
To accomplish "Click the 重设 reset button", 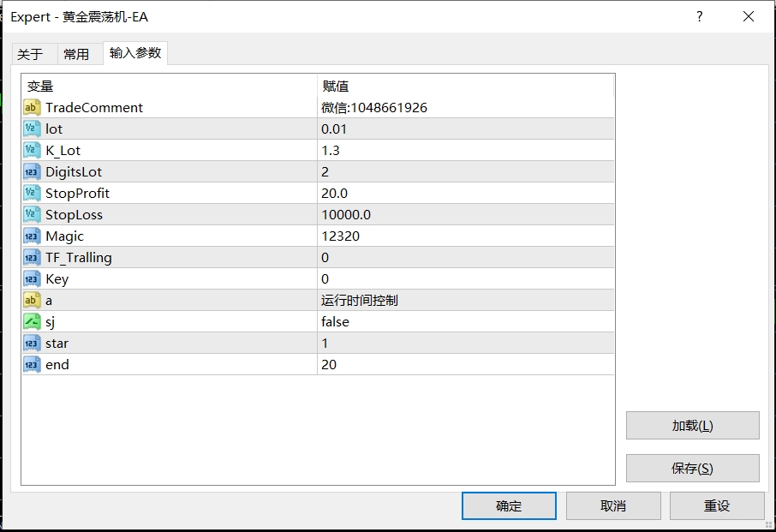I will 716,505.
